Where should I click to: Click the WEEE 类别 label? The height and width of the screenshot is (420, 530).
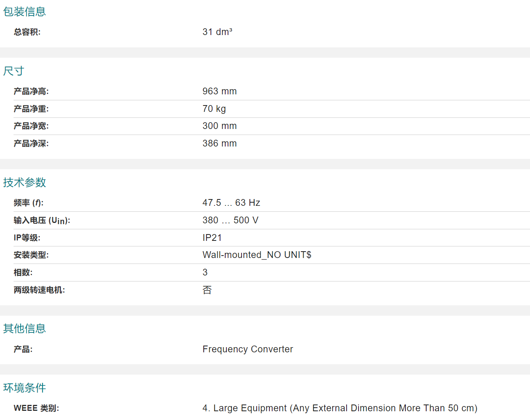[x=36, y=408]
